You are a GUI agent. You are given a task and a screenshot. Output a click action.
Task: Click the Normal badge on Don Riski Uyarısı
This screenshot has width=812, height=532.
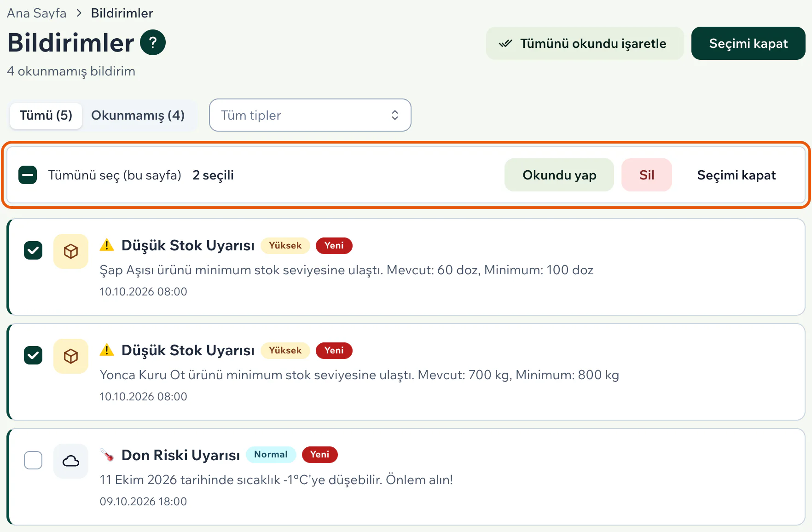(271, 455)
